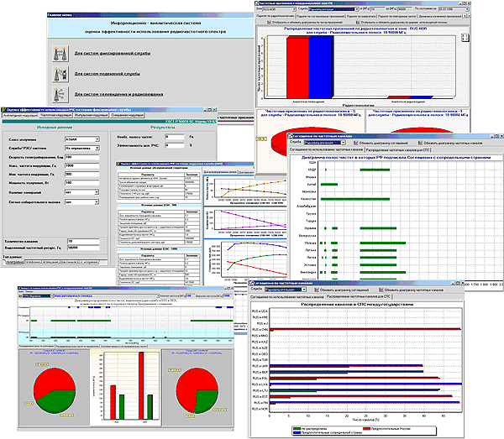Image resolution: width=504 pixels, height=439 pixels.
Task: Switch to 'Динамика изменения присвоений' tab
Action: click(x=440, y=16)
